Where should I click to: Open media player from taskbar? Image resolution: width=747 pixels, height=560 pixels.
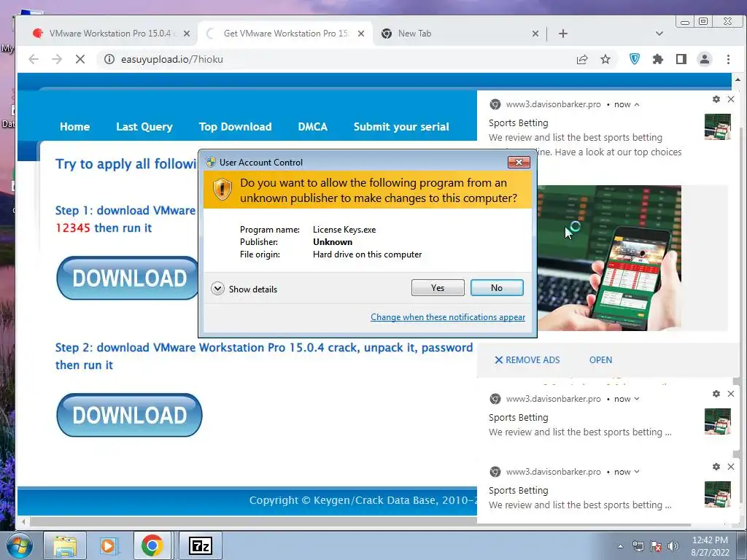[x=108, y=545]
